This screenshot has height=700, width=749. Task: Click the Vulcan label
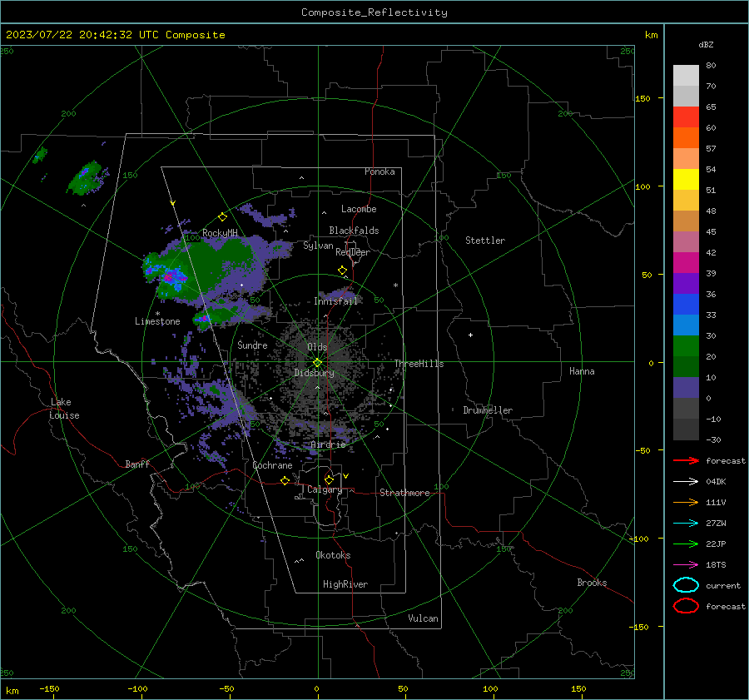click(423, 618)
